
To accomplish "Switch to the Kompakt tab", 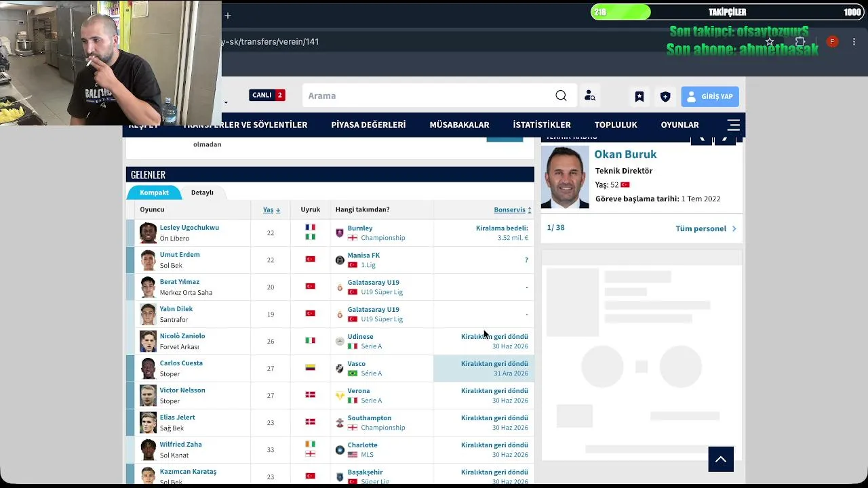I will point(154,192).
